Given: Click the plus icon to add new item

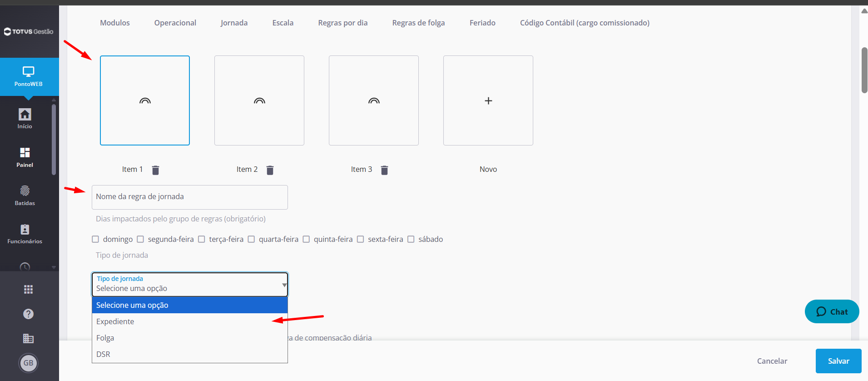Looking at the screenshot, I should (x=488, y=100).
